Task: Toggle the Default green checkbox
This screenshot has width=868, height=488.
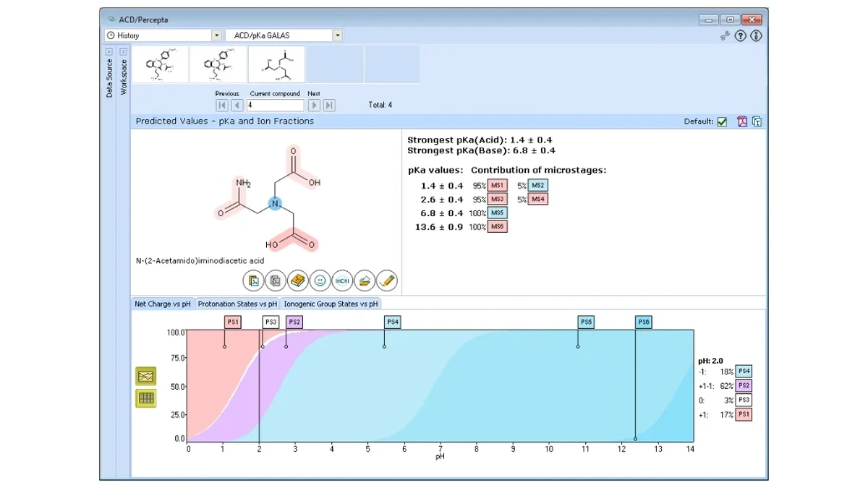Action: 722,121
